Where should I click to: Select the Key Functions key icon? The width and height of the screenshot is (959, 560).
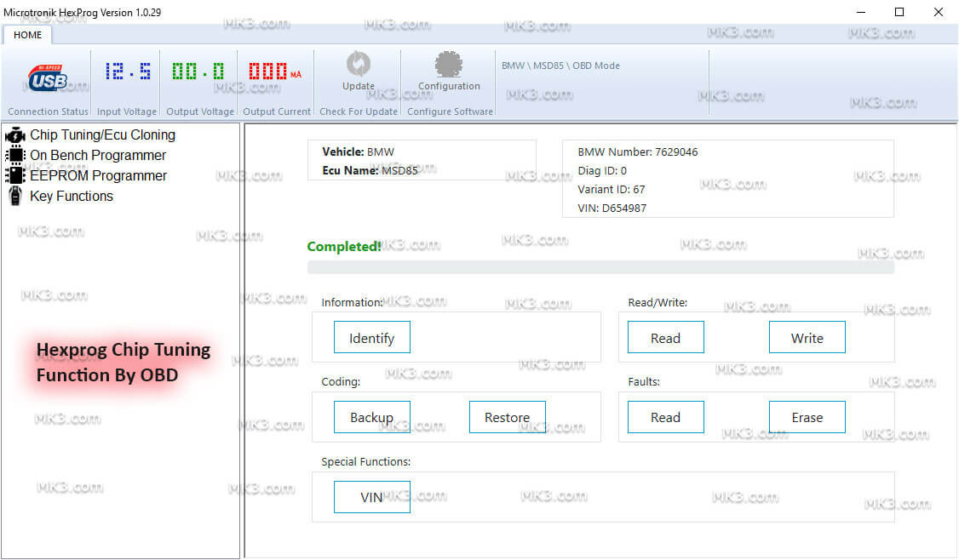pos(15,196)
